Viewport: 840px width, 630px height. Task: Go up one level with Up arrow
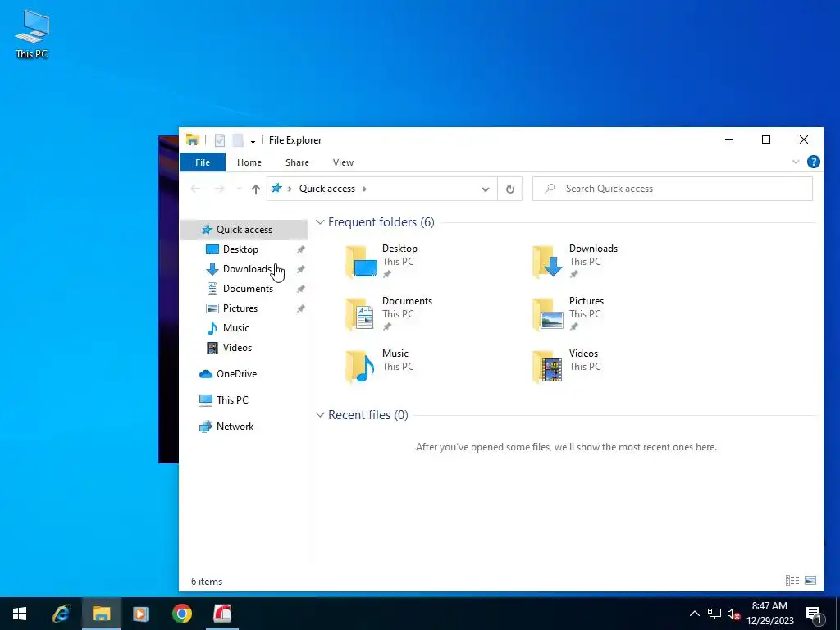[256, 189]
